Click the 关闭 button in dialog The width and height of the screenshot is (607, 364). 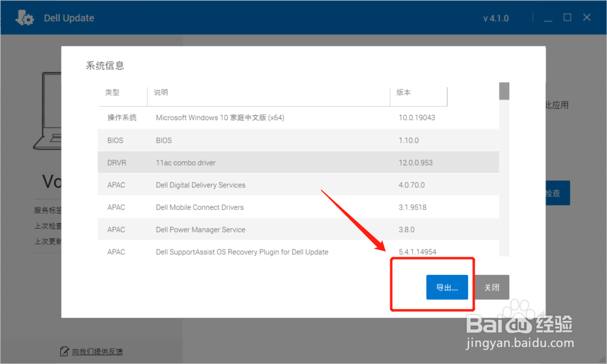tap(492, 287)
